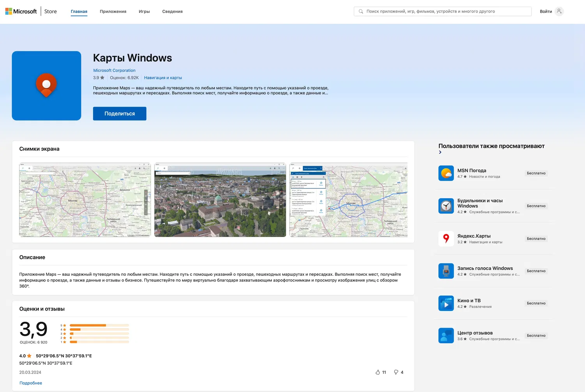Open the Яндекс.Карты app icon
Viewport: 585px width, 392px height.
(446, 239)
